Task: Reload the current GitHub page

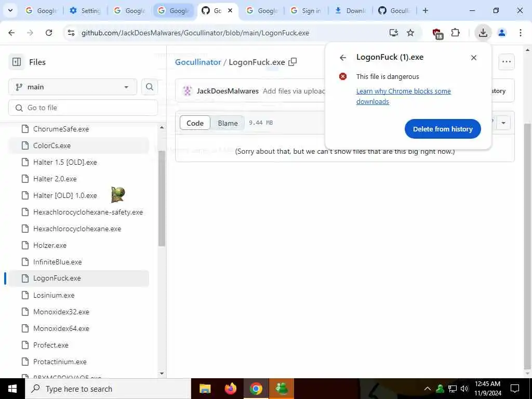Action: tap(49, 33)
